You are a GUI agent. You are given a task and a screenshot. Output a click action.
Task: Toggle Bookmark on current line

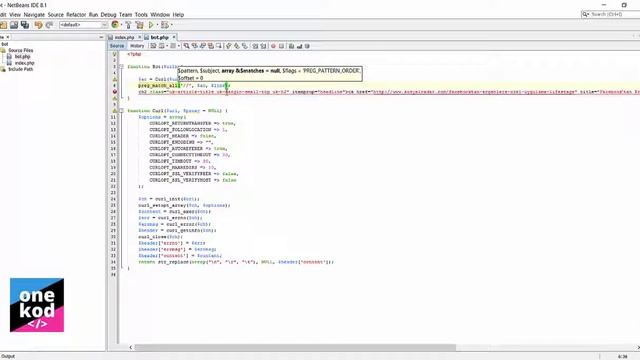tap(245, 46)
